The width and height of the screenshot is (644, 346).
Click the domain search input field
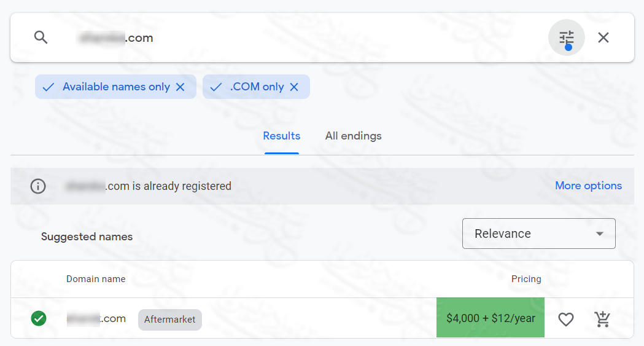coord(307,38)
